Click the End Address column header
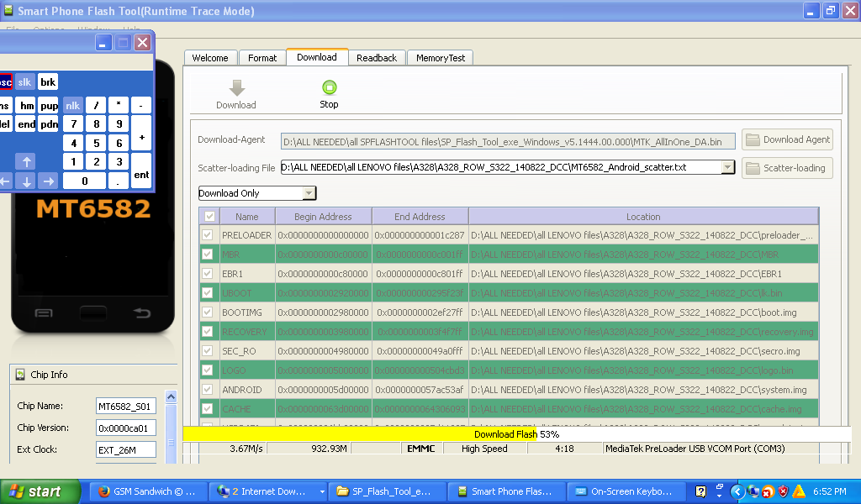 tap(420, 217)
